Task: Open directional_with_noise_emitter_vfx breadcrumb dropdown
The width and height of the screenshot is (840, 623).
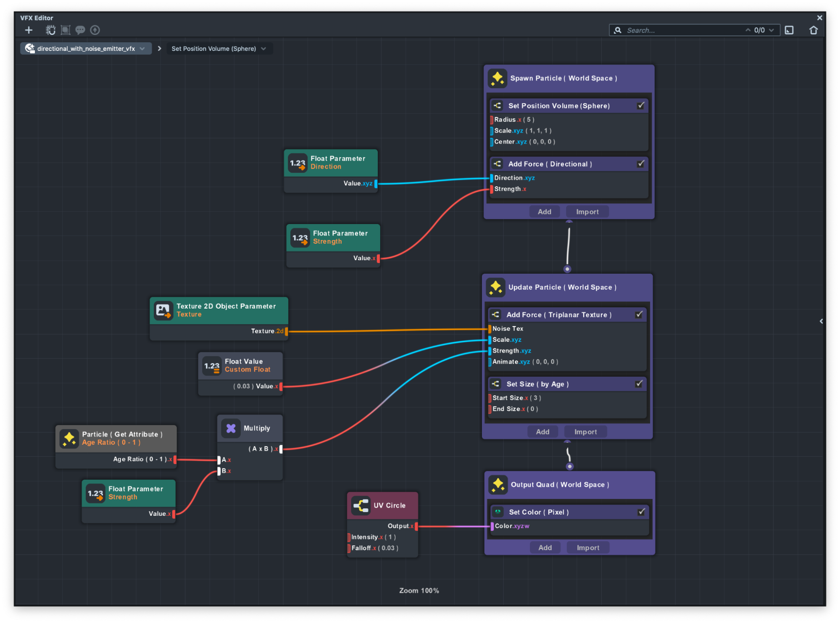Action: click(142, 49)
